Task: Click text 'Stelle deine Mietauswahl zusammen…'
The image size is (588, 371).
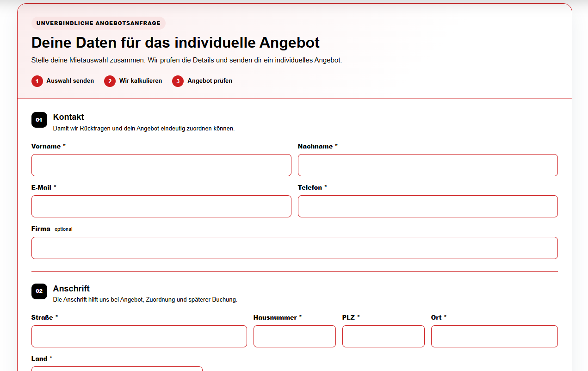Action: 186,60
